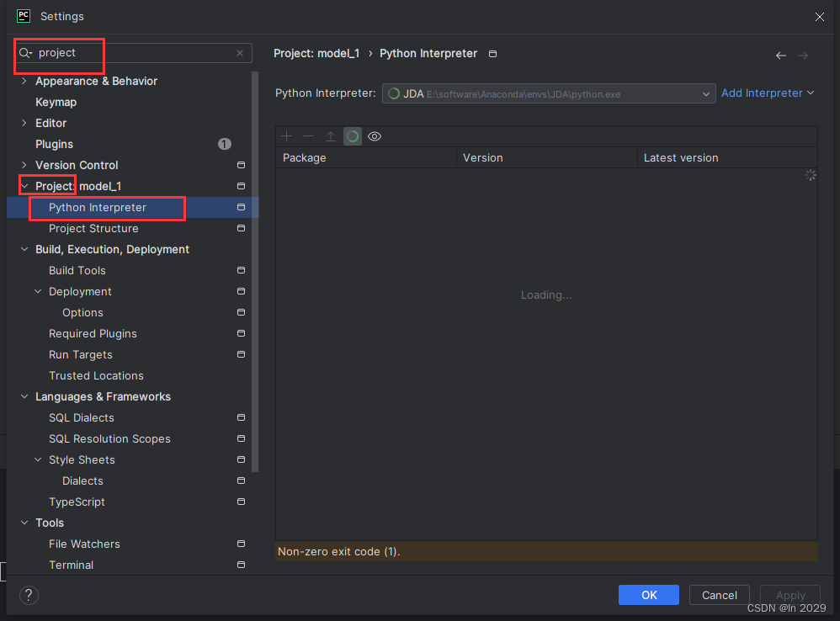Click the settings tree vertical scrollbar

tap(255, 272)
